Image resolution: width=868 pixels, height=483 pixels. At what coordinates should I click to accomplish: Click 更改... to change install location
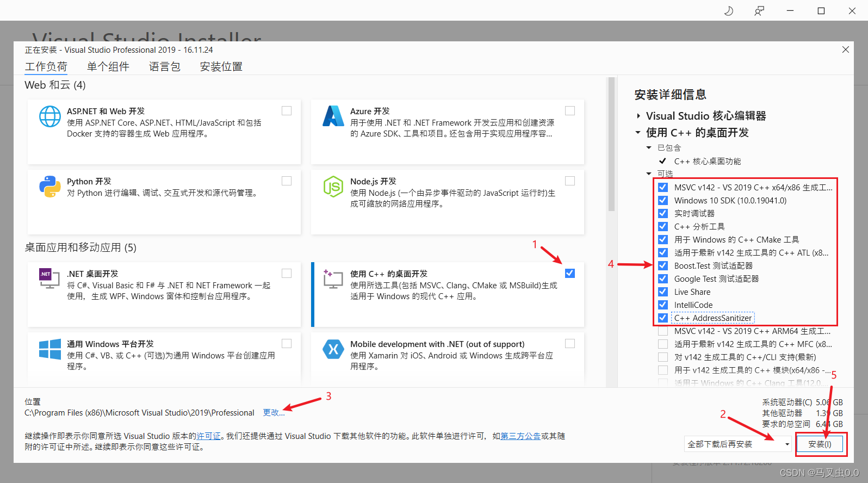click(274, 413)
